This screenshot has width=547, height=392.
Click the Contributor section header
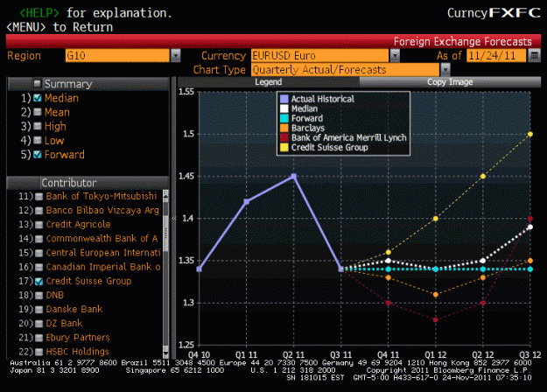88,183
